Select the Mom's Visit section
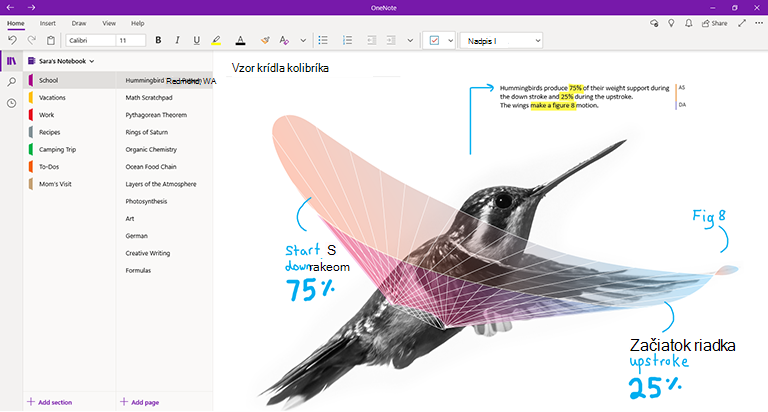768x412 pixels. click(x=70, y=184)
